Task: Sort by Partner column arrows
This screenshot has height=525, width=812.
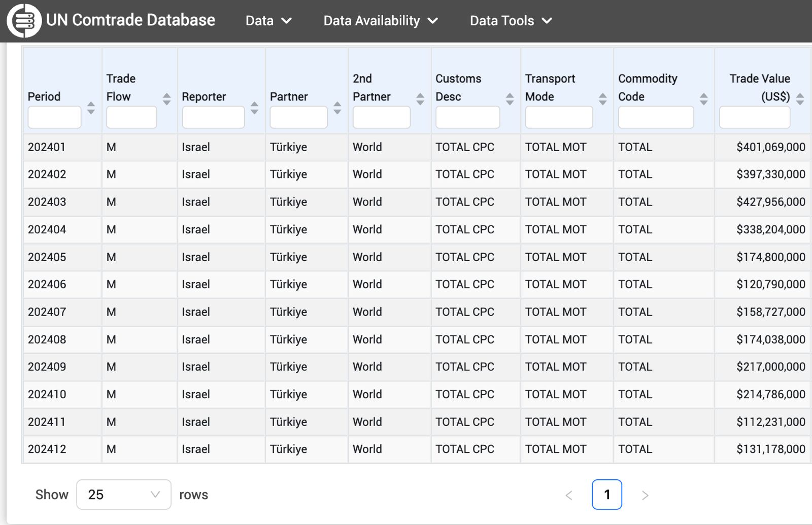Action: pyautogui.click(x=337, y=108)
